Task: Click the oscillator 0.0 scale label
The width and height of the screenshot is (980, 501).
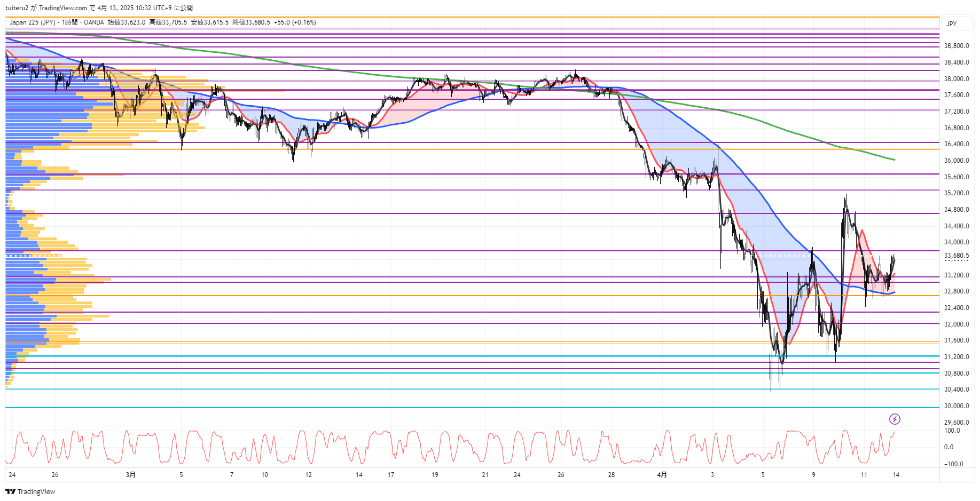Action: point(948,447)
